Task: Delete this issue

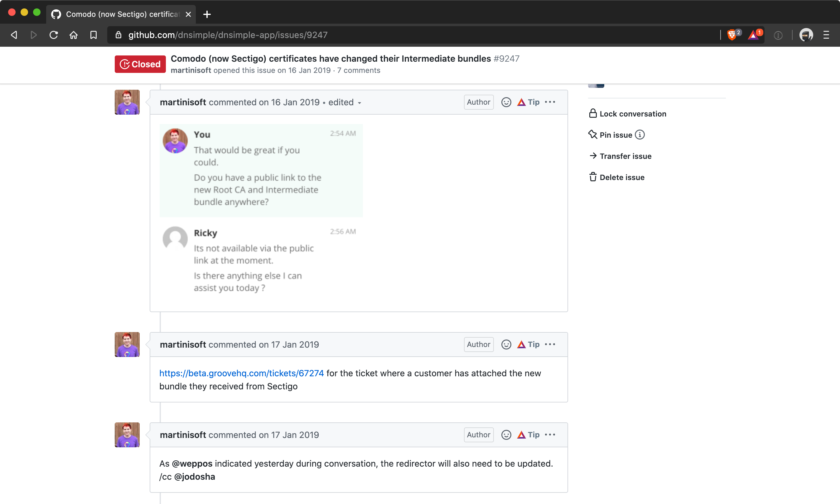Action: [617, 177]
